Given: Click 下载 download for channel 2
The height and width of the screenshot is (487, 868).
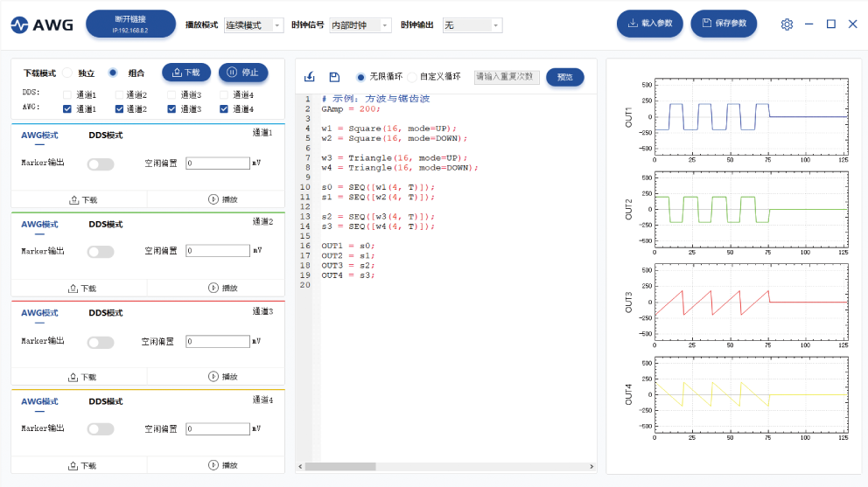Looking at the screenshot, I should click(82, 288).
